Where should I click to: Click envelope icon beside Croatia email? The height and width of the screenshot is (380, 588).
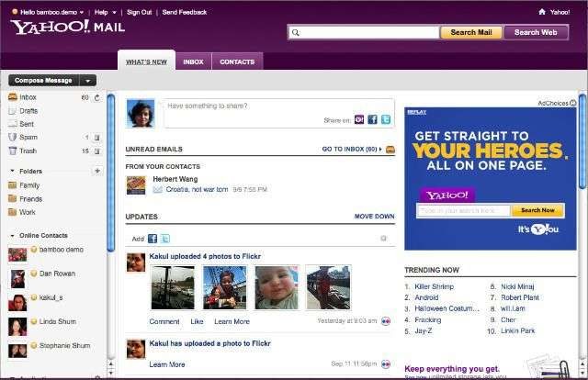(158, 190)
